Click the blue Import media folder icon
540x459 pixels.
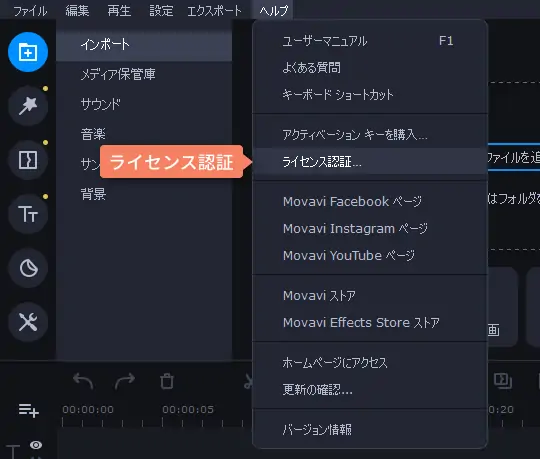coord(28,52)
